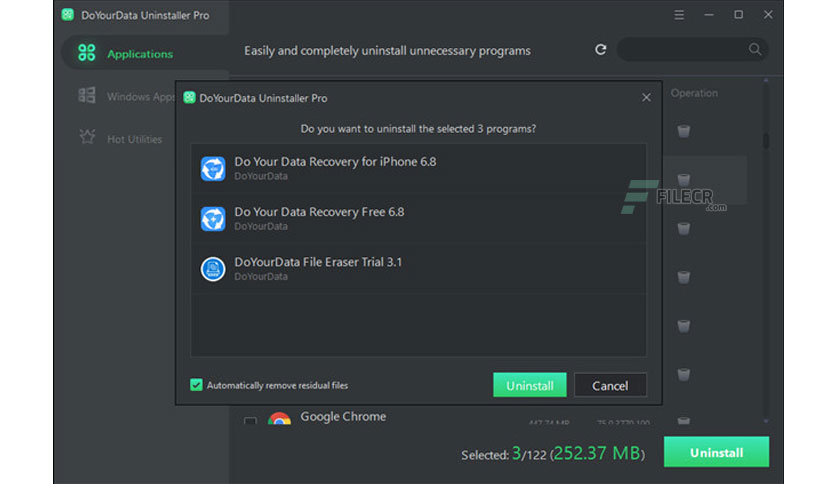Click the Do Your Data Recovery for iPhone icon
Screen dimensions: 836x484
pos(213,168)
